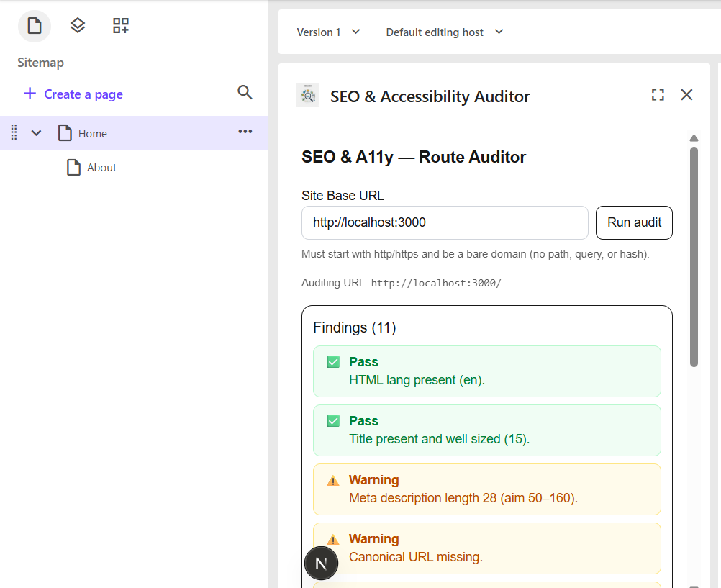Click the Auditing URL localhost value

(436, 283)
